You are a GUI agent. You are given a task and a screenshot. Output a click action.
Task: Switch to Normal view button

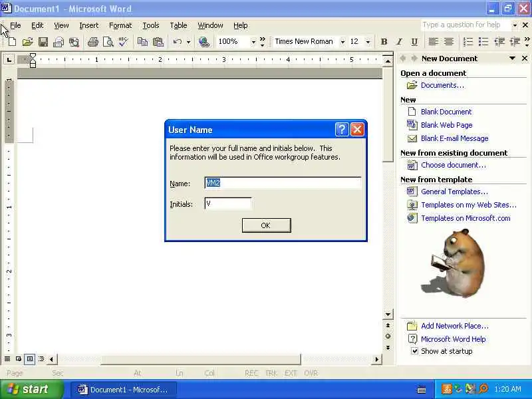[x=7, y=358]
